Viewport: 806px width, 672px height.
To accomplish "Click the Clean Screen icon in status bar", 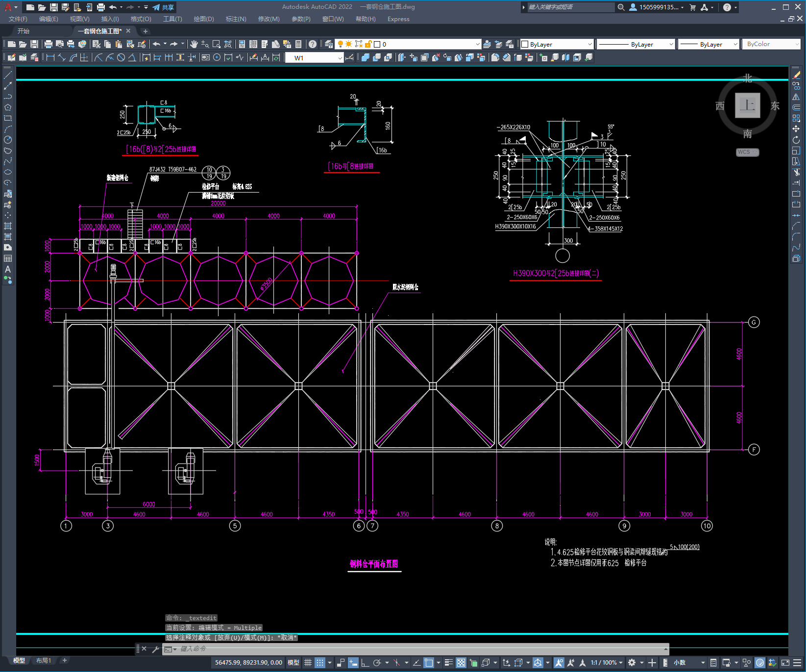I will tap(785, 663).
